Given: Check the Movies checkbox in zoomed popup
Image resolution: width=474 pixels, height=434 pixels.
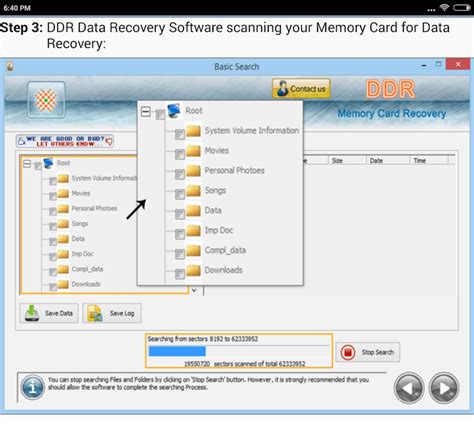Looking at the screenshot, I should coord(180,155).
